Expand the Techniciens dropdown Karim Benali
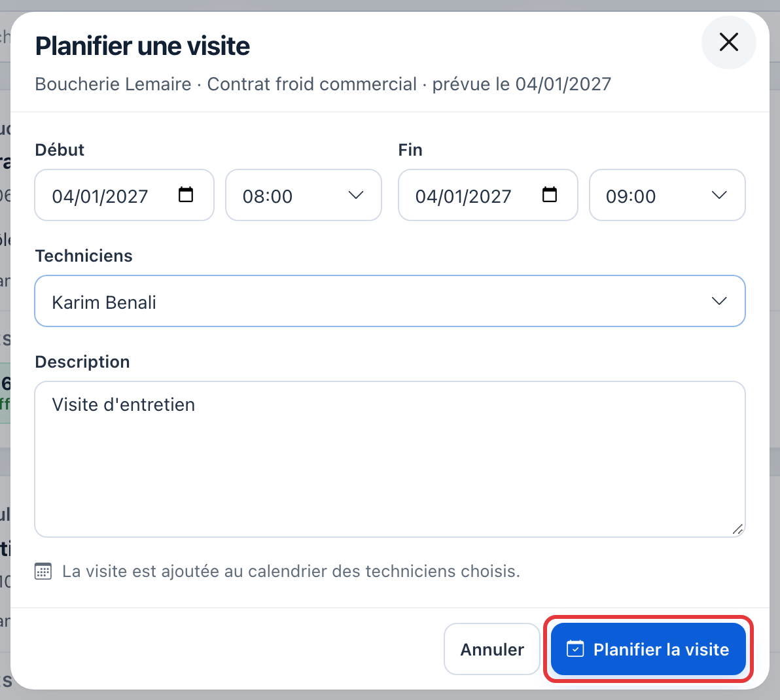Image resolution: width=780 pixels, height=700 pixels. click(x=390, y=301)
